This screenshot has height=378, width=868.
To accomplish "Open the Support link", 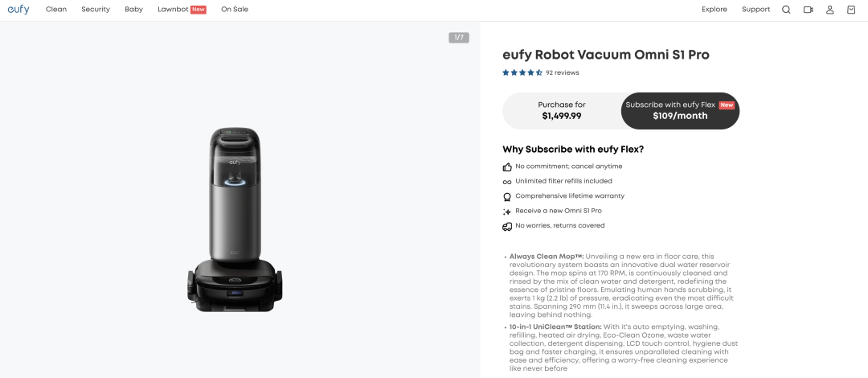I will point(755,10).
